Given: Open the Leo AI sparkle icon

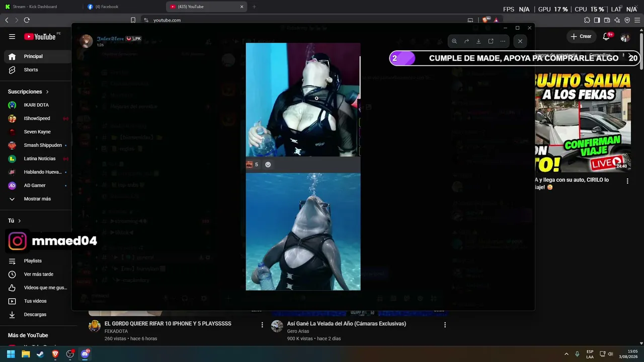Looking at the screenshot, I should (x=617, y=20).
